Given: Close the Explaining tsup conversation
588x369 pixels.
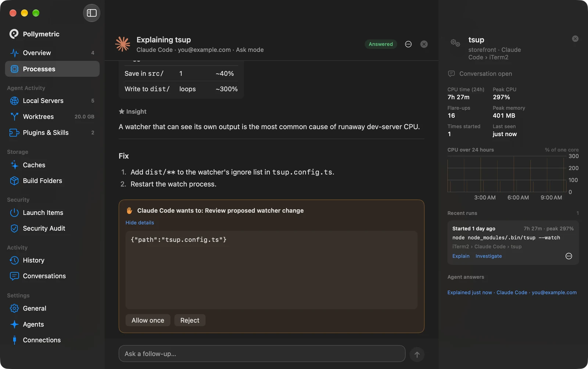Looking at the screenshot, I should click(x=424, y=44).
